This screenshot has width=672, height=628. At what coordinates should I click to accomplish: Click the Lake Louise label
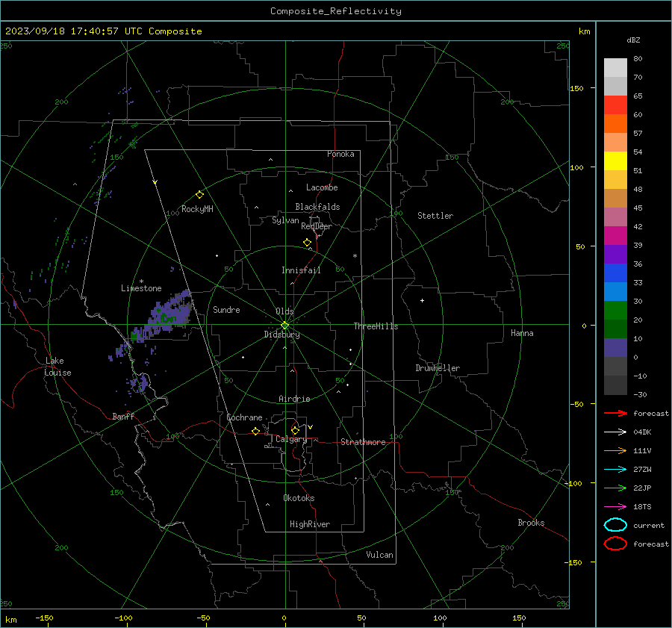click(x=57, y=367)
